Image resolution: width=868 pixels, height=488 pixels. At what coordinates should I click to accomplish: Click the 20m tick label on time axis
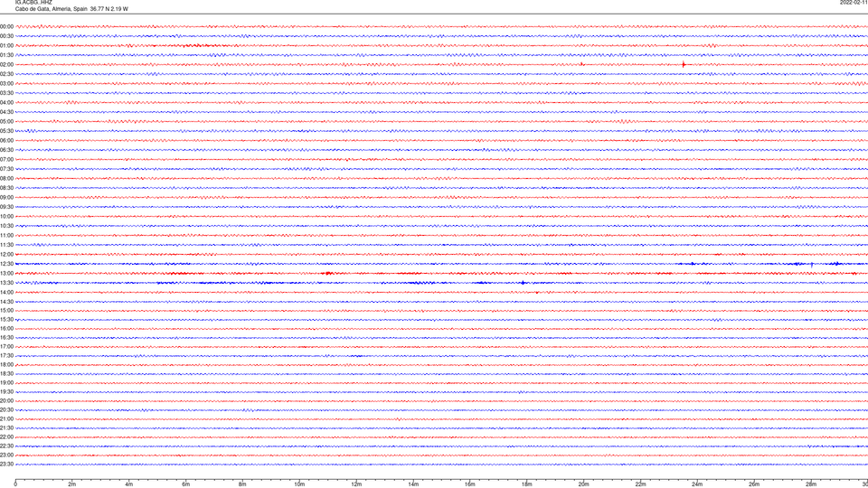(x=583, y=484)
